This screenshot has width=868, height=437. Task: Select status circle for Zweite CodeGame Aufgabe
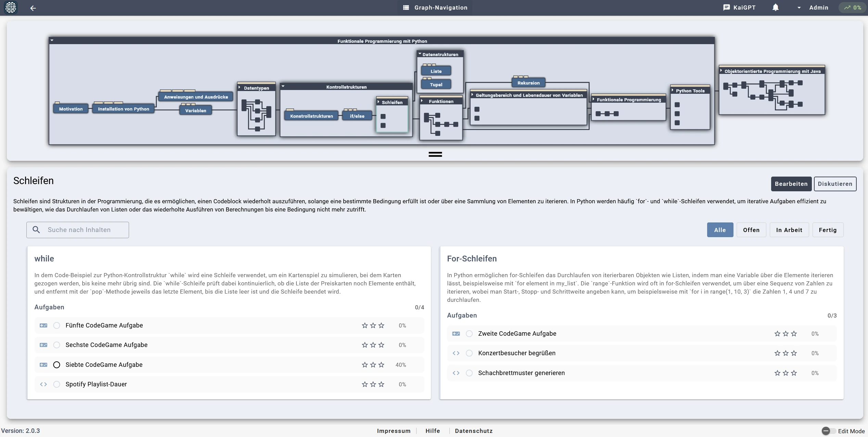tap(469, 334)
